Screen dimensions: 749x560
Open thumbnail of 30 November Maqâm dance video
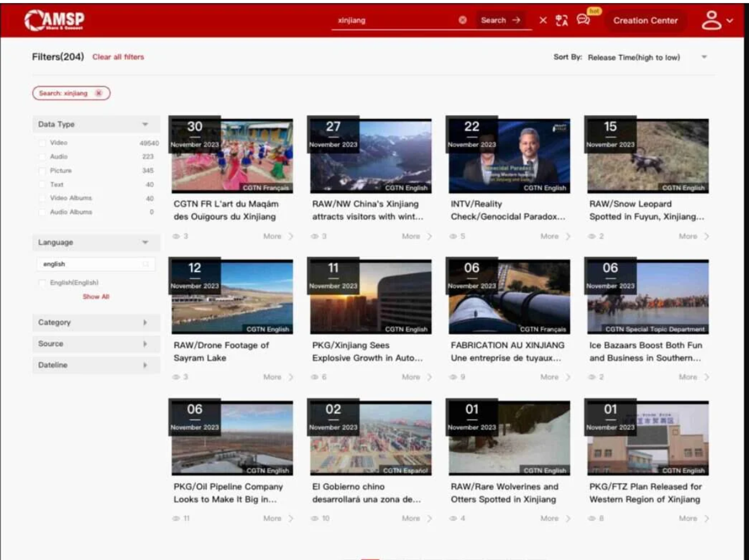(x=232, y=156)
